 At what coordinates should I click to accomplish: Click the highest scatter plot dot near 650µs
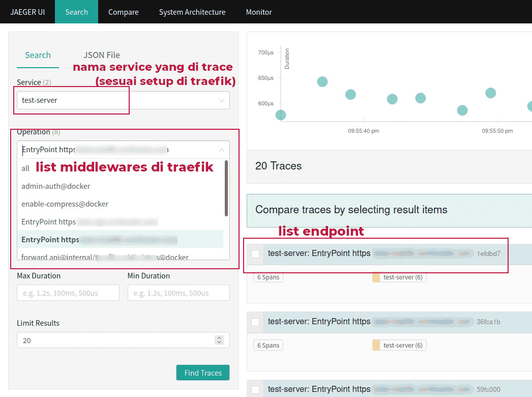322,81
